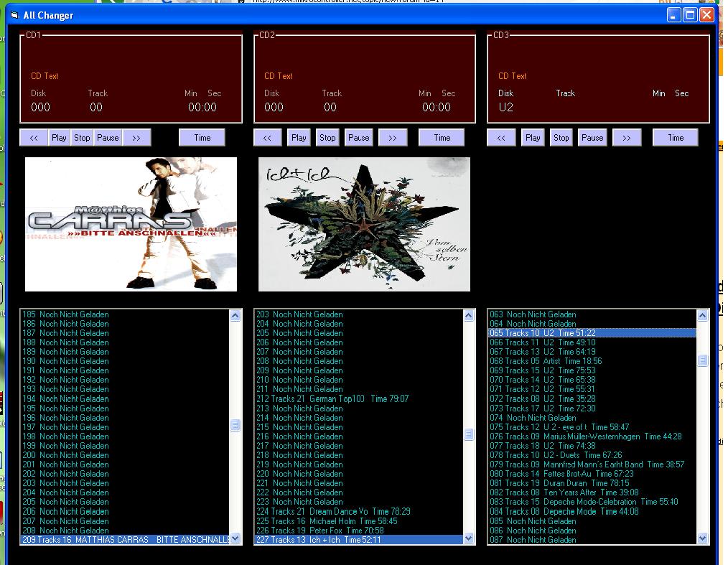Screen dimensions: 728x565
Task: Select disc 217 Noch Nicht Geladen
Action: click(359, 446)
